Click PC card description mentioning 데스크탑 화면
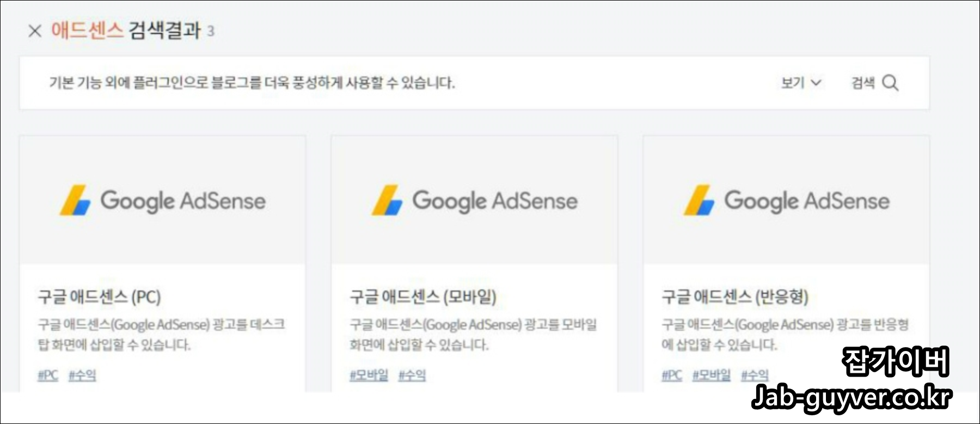This screenshot has width=980, height=424. 161,335
